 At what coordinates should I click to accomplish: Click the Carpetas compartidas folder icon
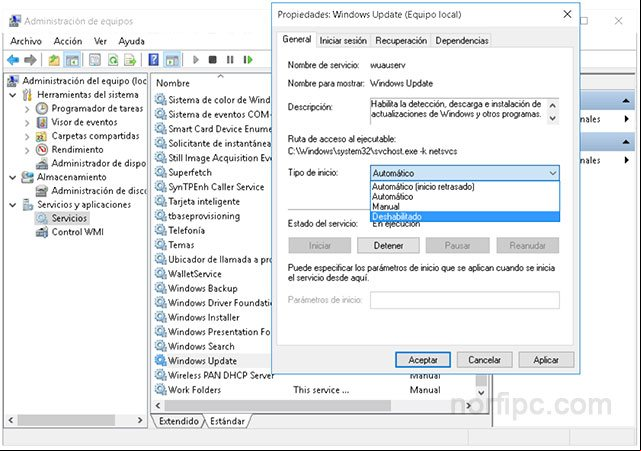pyautogui.click(x=42, y=136)
